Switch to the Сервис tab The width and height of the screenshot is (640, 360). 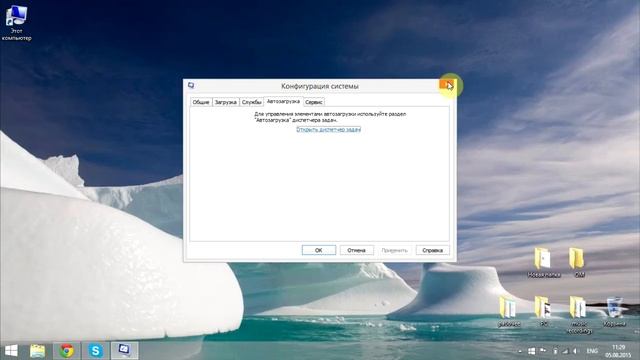point(313,102)
